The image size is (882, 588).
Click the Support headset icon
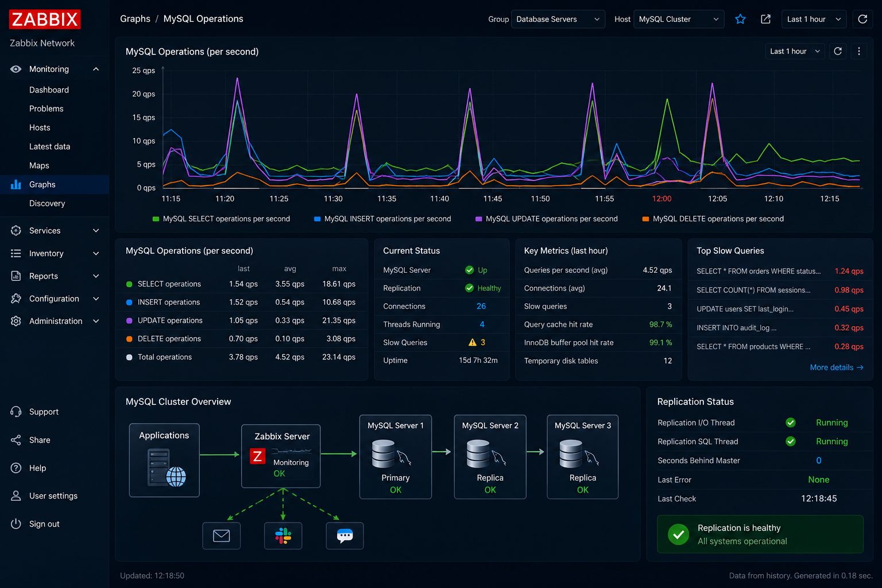[x=16, y=412]
